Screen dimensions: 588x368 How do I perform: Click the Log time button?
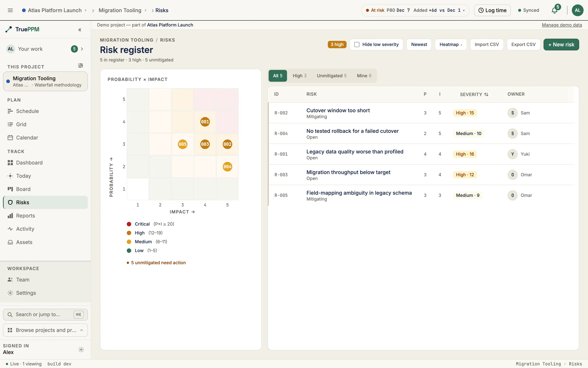[492, 10]
